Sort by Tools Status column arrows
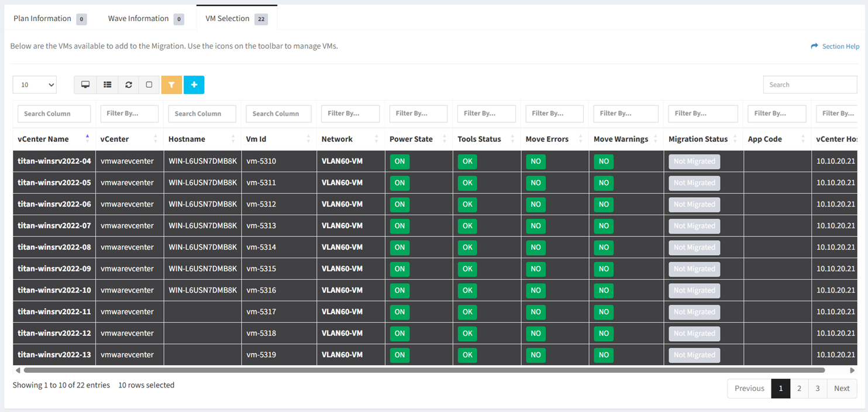This screenshot has width=868, height=412. [513, 139]
